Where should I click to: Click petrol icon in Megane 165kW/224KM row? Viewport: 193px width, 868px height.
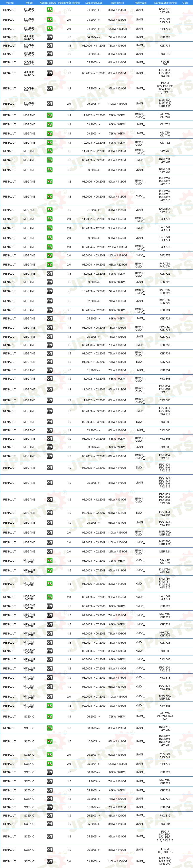point(50,265)
